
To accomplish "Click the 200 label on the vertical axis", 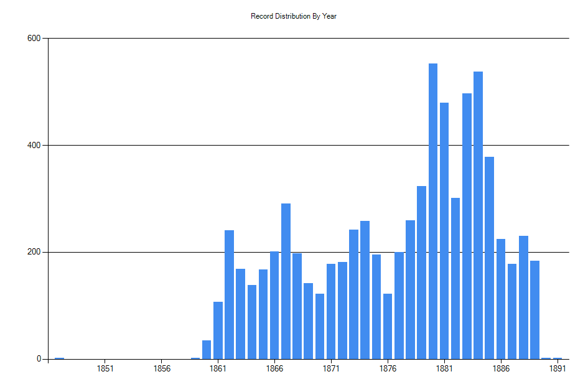I will [x=34, y=252].
